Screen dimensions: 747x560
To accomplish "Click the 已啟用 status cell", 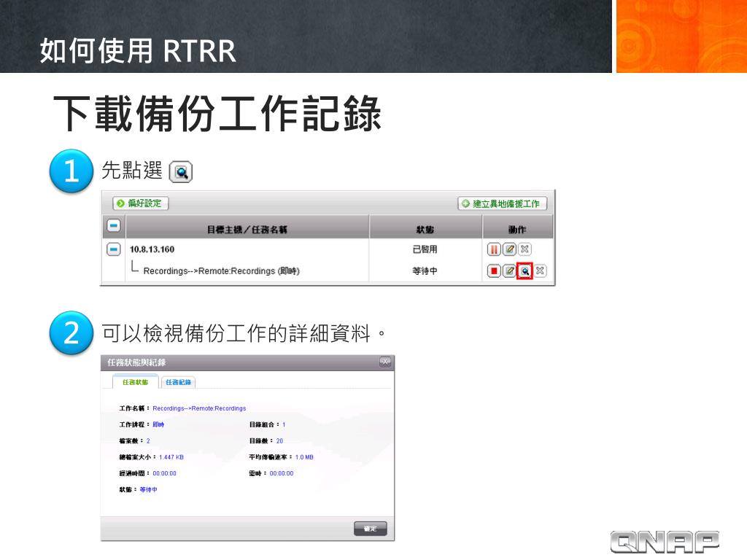I will [x=425, y=249].
